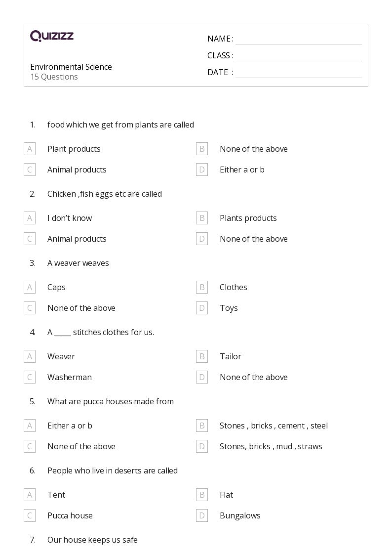Image resolution: width=392 pixels, height=555 pixels.
Task: Click question 5 text about pucca houses
Action: click(111, 401)
